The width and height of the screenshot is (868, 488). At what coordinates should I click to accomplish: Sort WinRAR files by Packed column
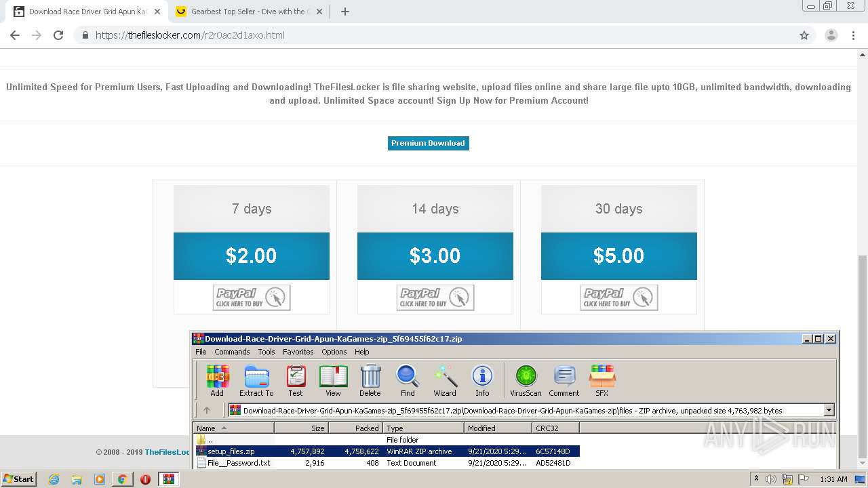tap(355, 428)
